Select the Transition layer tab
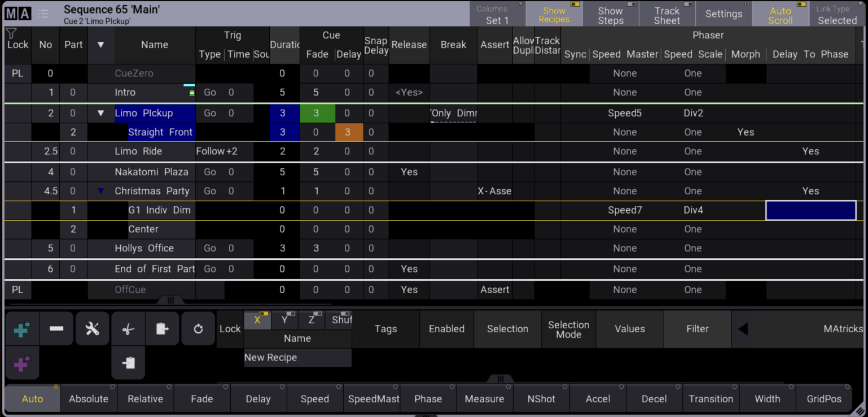The width and height of the screenshot is (868, 417). [711, 398]
